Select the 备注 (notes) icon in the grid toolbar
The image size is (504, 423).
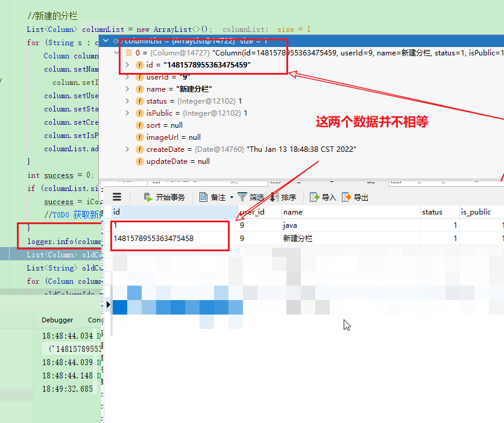[203, 198]
